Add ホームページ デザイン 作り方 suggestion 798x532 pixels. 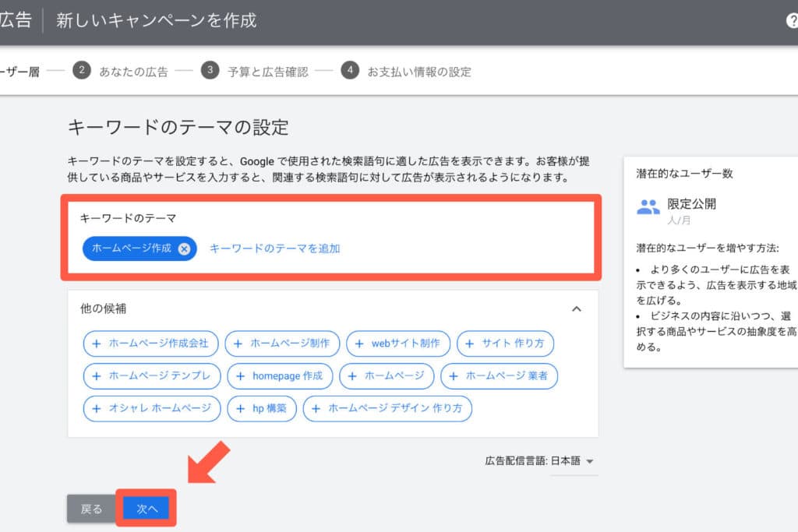387,408
